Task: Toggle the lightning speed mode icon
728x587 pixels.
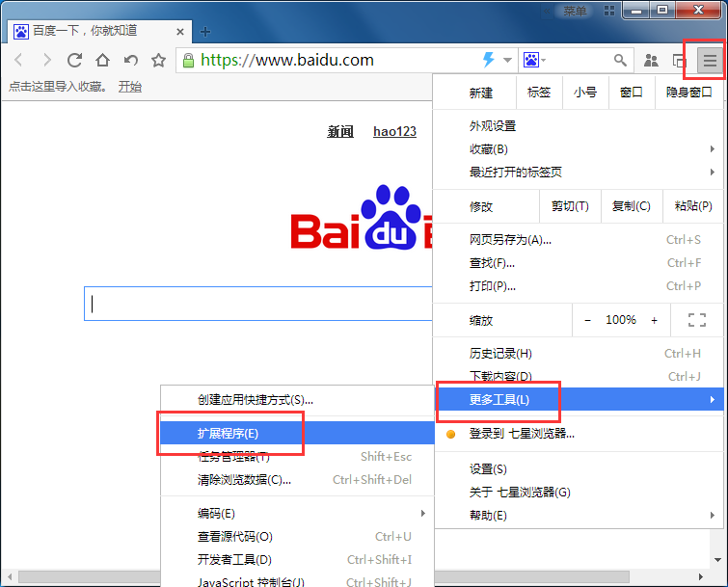Action: (x=489, y=60)
